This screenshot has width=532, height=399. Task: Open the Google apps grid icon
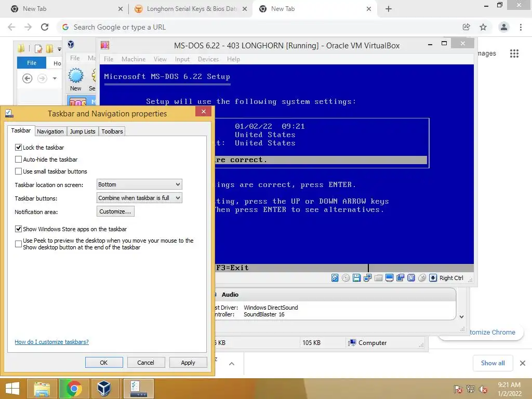pyautogui.click(x=514, y=54)
